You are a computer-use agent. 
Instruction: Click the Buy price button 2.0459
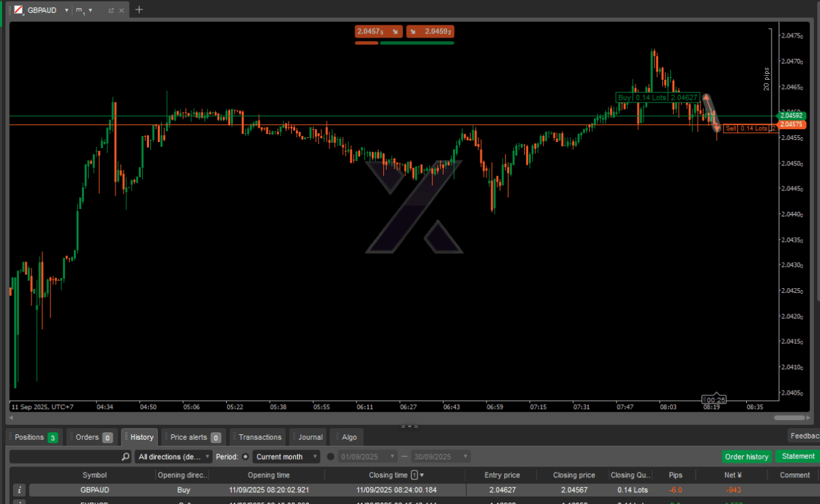[430, 31]
